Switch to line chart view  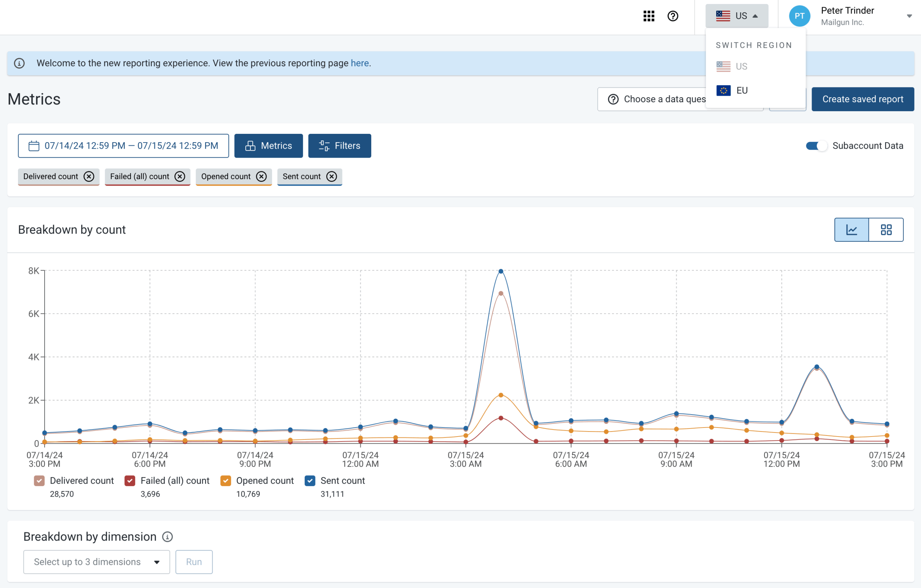(x=852, y=230)
